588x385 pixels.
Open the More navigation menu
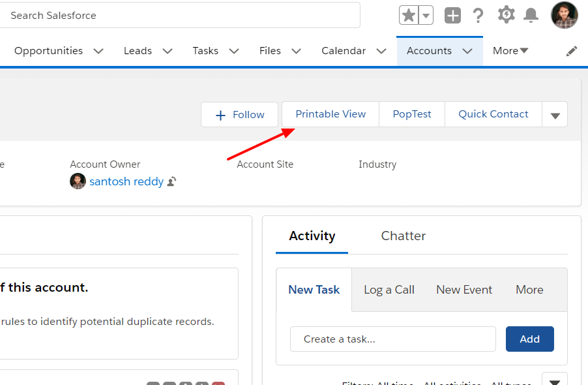click(x=510, y=51)
